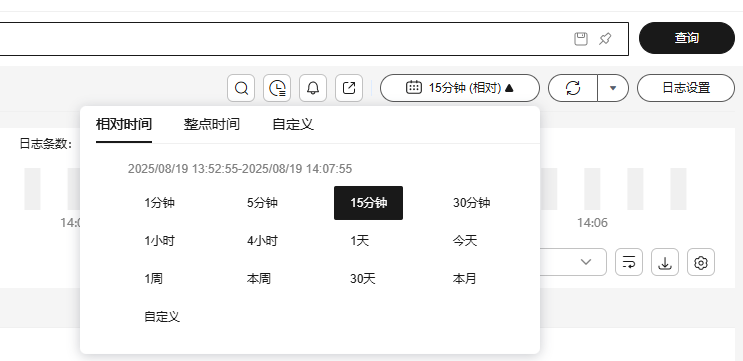Click the 14:06 histogram axis label
Viewport: 743px width, 361px height.
pyautogui.click(x=592, y=223)
